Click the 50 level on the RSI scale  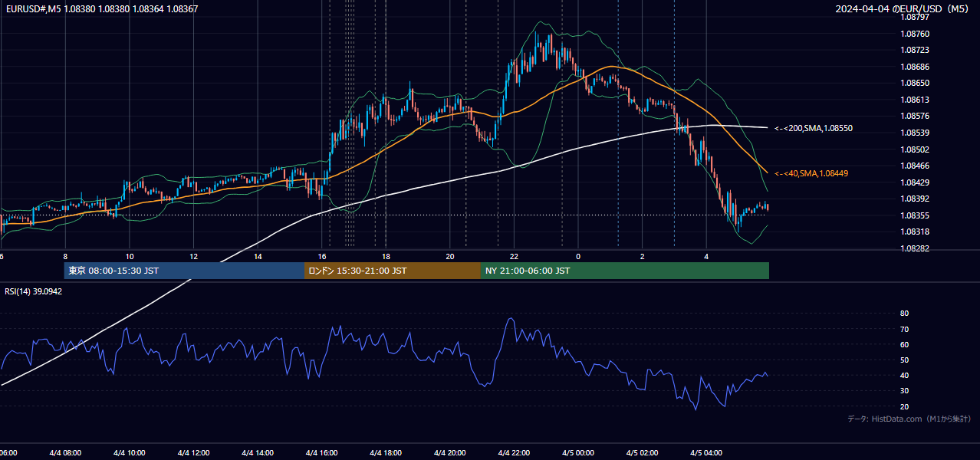(904, 360)
